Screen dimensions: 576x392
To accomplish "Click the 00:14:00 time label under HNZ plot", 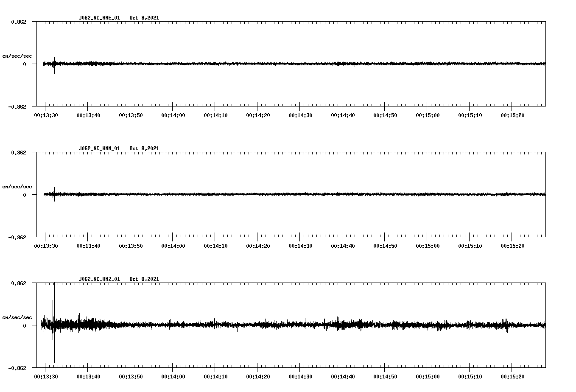I will pos(173,377).
